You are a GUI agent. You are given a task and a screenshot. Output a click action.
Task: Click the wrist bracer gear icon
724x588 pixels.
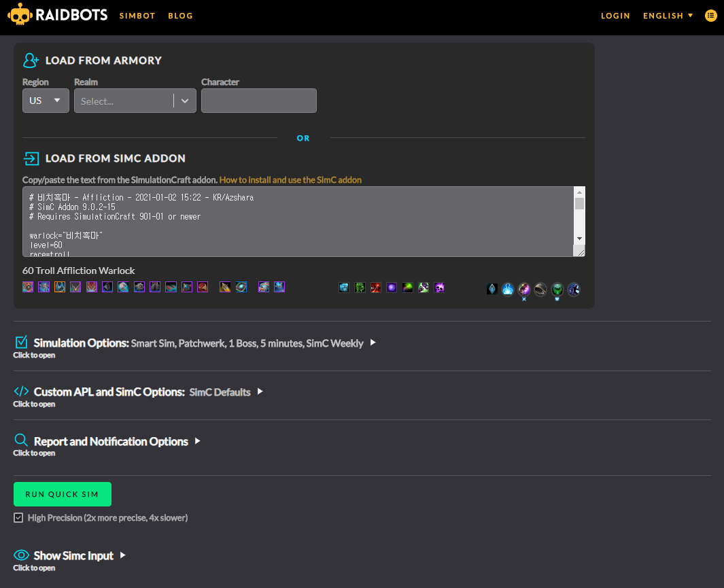107,287
